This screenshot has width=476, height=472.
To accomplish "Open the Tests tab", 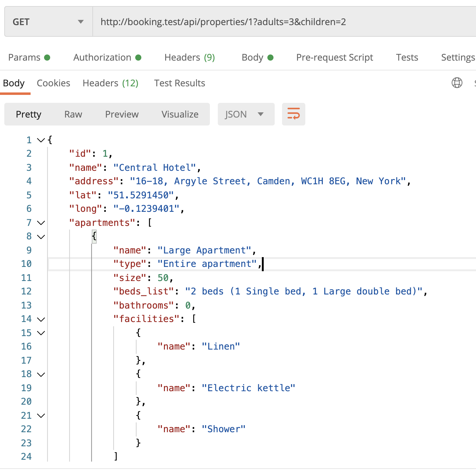I will tap(407, 58).
